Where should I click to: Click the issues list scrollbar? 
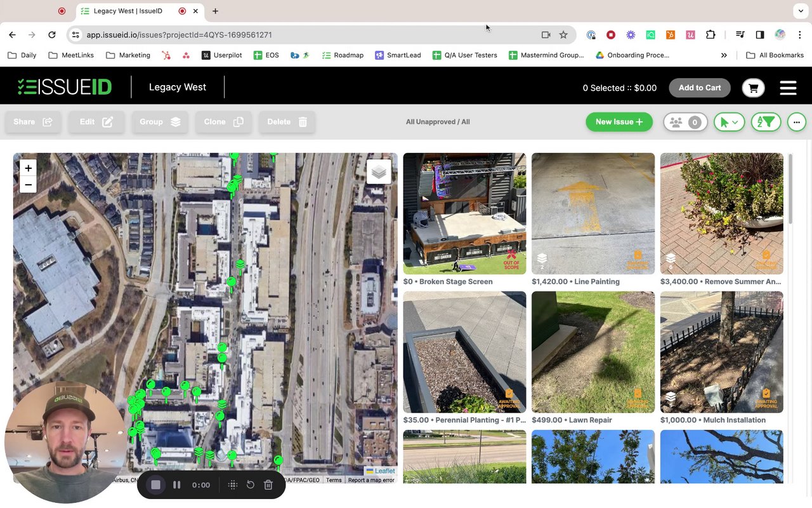pyautogui.click(x=790, y=189)
